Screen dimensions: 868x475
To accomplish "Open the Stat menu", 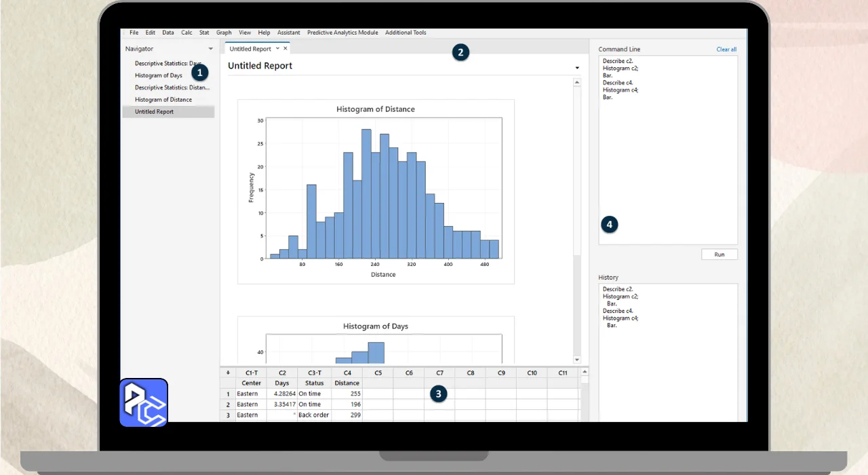I will 204,33.
